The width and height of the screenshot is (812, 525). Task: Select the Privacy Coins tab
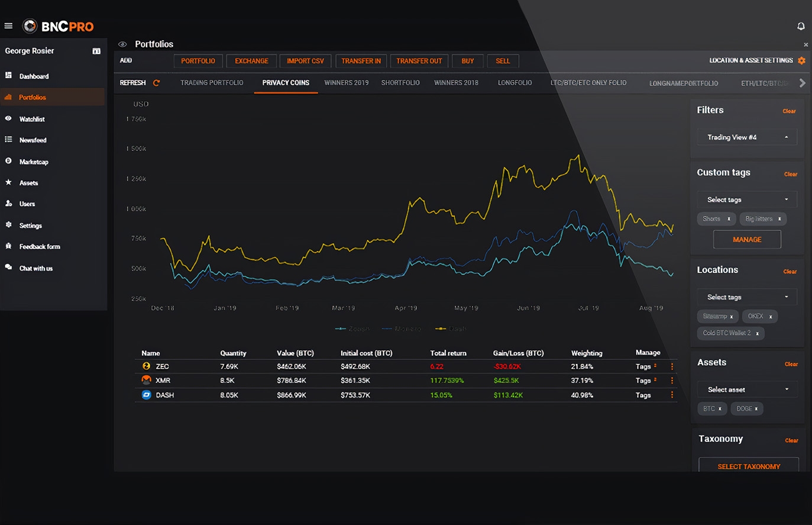tap(286, 83)
